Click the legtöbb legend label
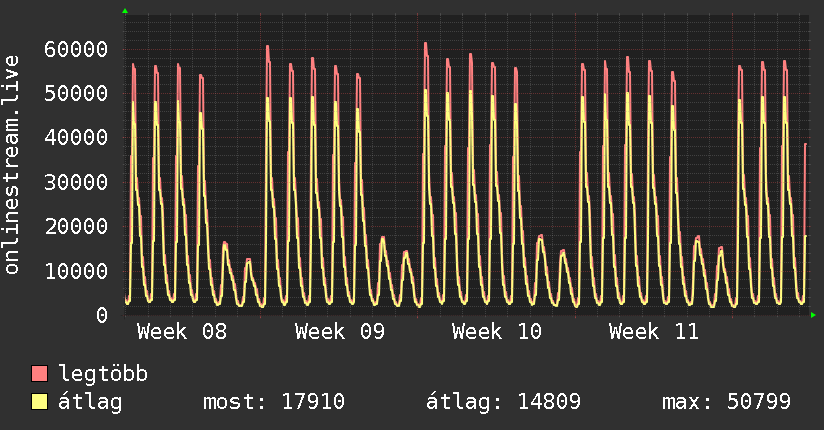The height and width of the screenshot is (430, 824). 103,374
